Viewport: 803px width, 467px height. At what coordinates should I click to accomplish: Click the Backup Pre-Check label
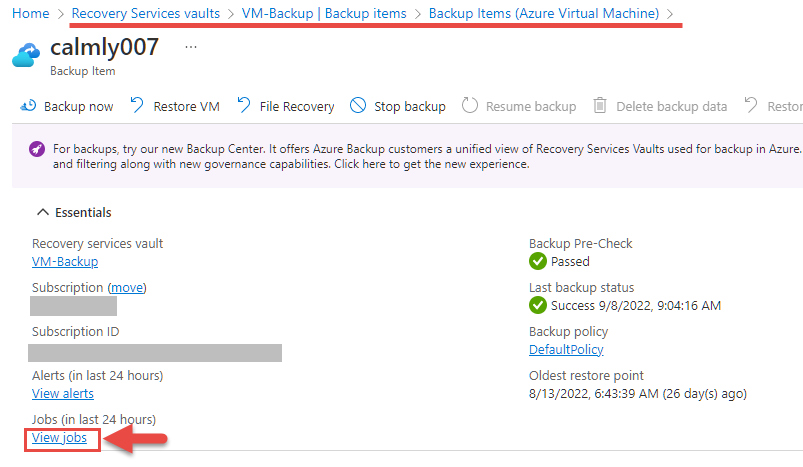[x=581, y=244]
